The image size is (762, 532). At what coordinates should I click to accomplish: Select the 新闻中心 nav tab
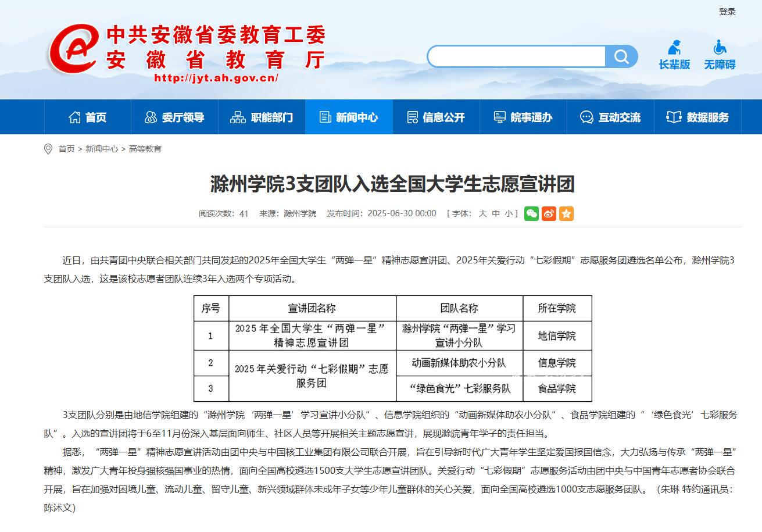349,117
